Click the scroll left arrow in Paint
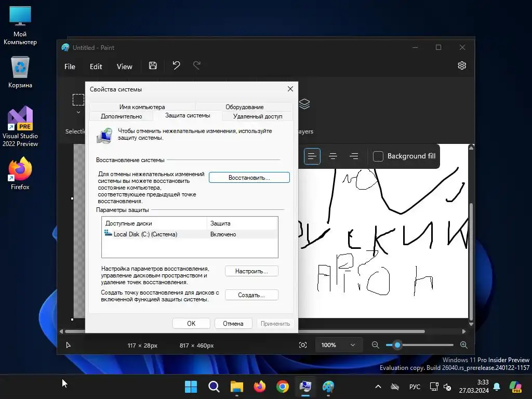The width and height of the screenshot is (532, 399). 61,331
